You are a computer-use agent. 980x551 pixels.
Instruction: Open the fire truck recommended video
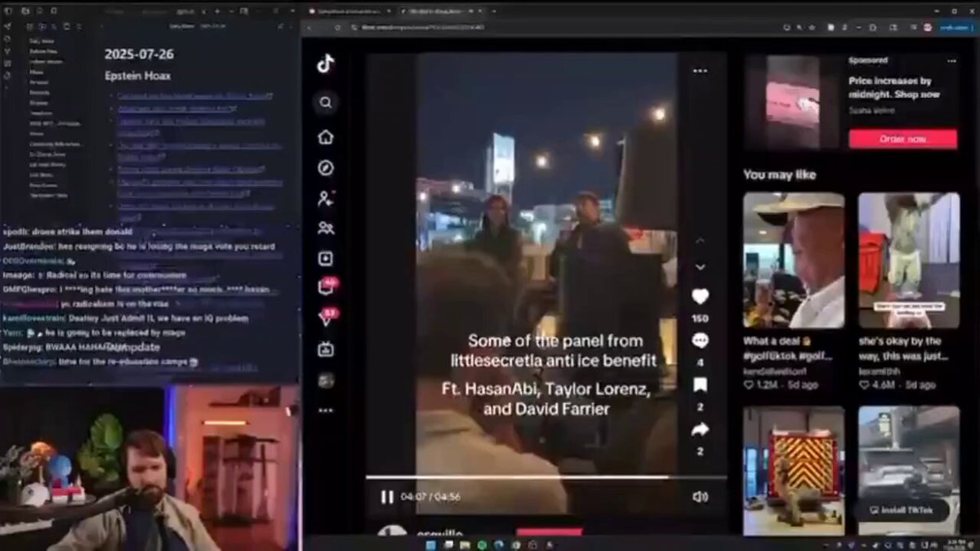[x=794, y=470]
